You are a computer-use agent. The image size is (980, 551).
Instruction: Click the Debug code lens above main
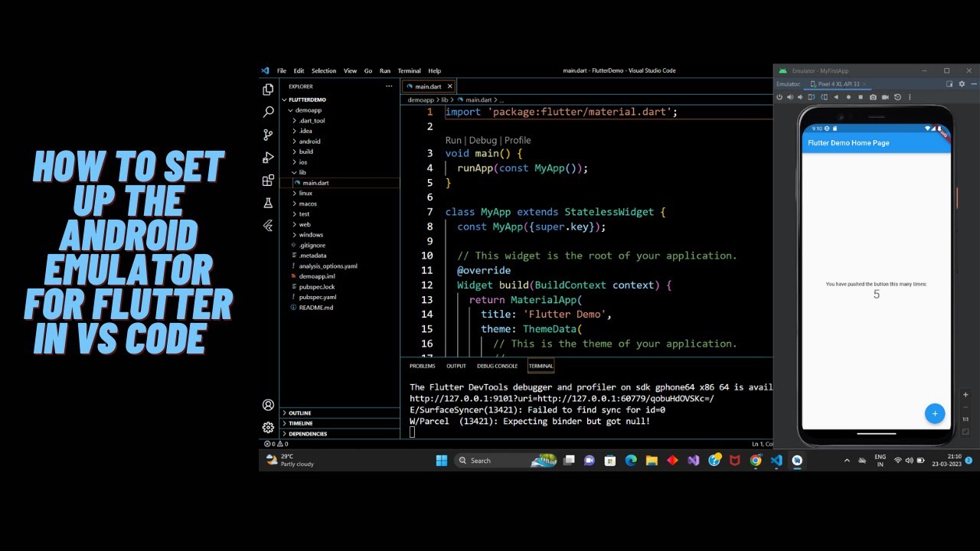482,140
